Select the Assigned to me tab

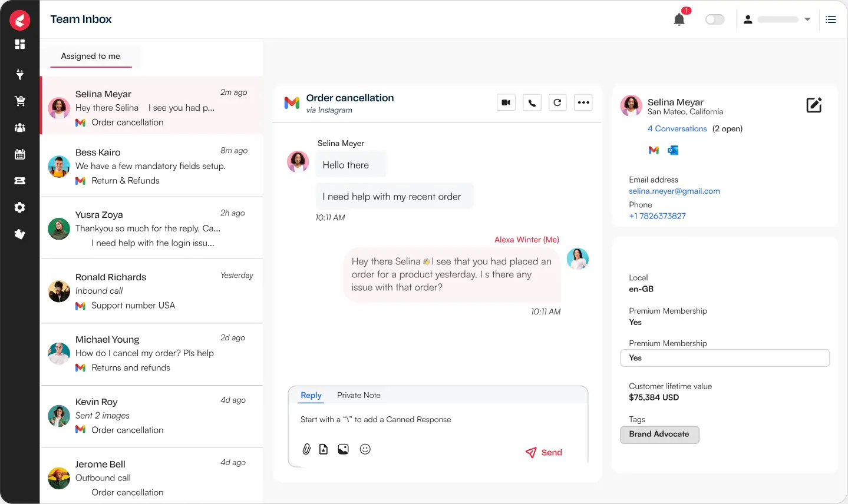pos(91,56)
